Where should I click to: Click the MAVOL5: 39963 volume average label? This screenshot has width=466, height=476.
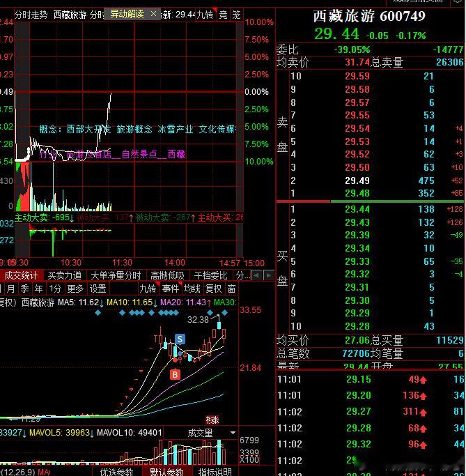[59, 433]
